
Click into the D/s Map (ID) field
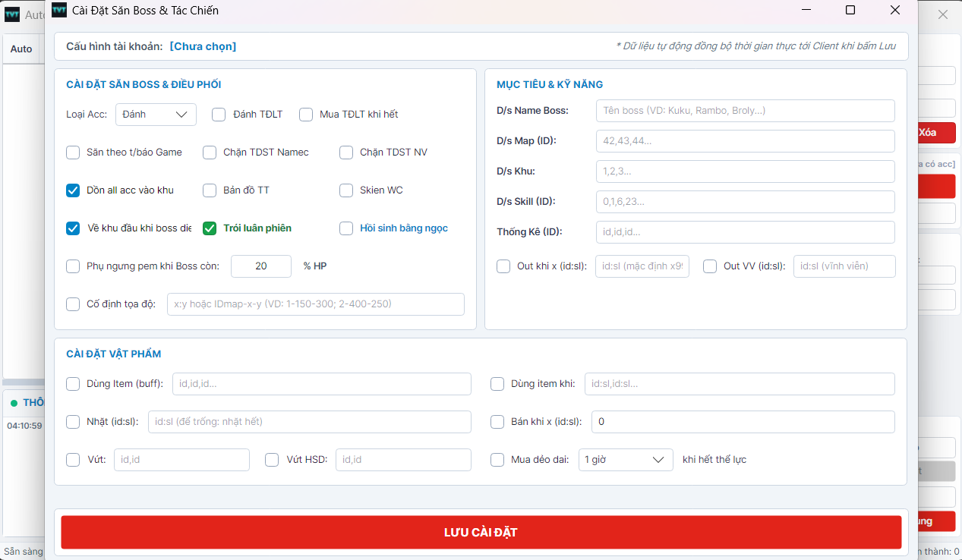click(746, 141)
